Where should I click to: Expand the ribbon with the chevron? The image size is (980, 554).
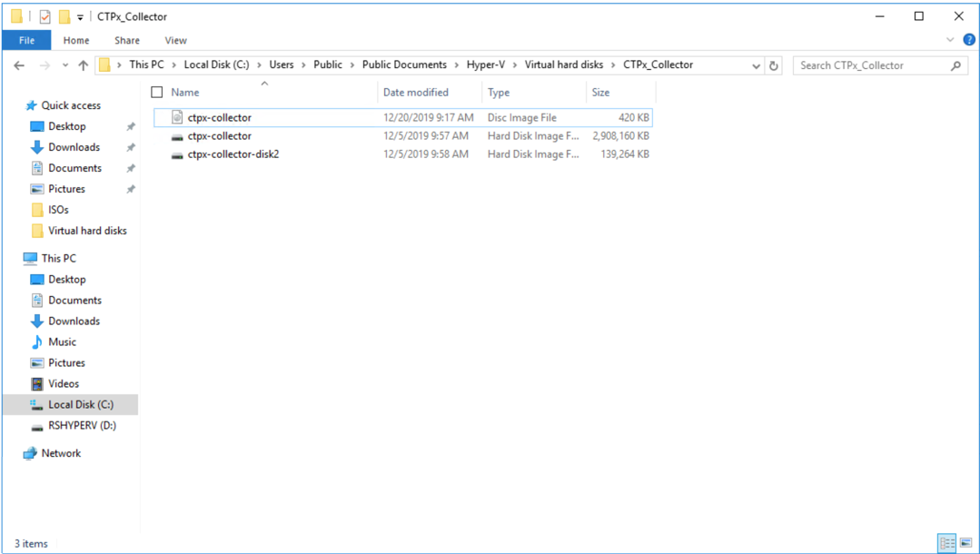(950, 40)
